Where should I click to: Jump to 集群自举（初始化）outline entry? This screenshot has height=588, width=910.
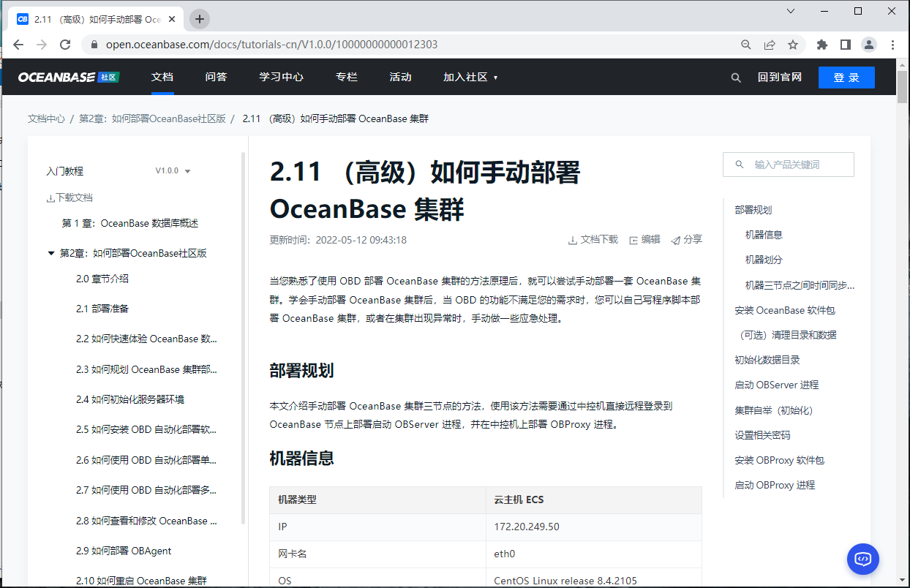click(x=774, y=410)
